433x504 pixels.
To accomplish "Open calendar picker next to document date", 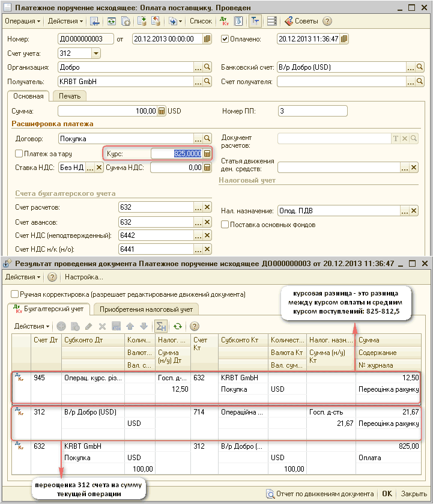I will pos(207,39).
